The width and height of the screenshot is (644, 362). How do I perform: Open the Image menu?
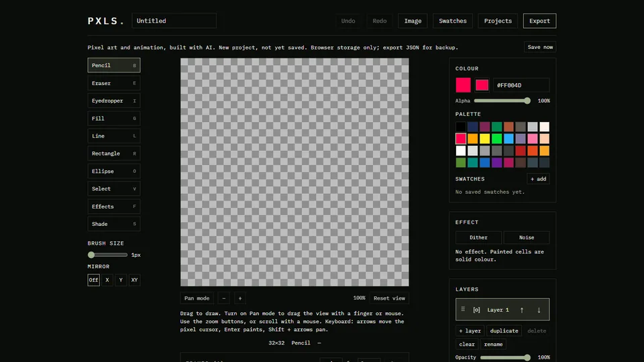(x=413, y=21)
